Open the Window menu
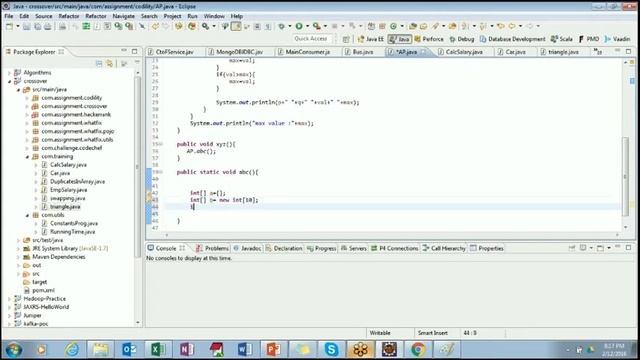This screenshot has width=640, height=360. click(214, 16)
